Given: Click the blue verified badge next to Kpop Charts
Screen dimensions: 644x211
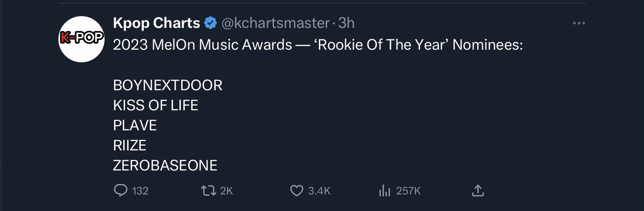Looking at the screenshot, I should pos(210,23).
